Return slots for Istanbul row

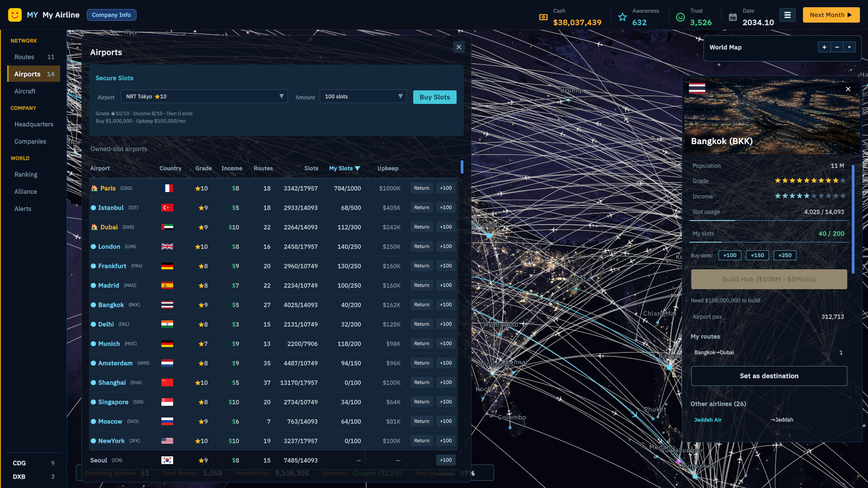[x=421, y=208]
